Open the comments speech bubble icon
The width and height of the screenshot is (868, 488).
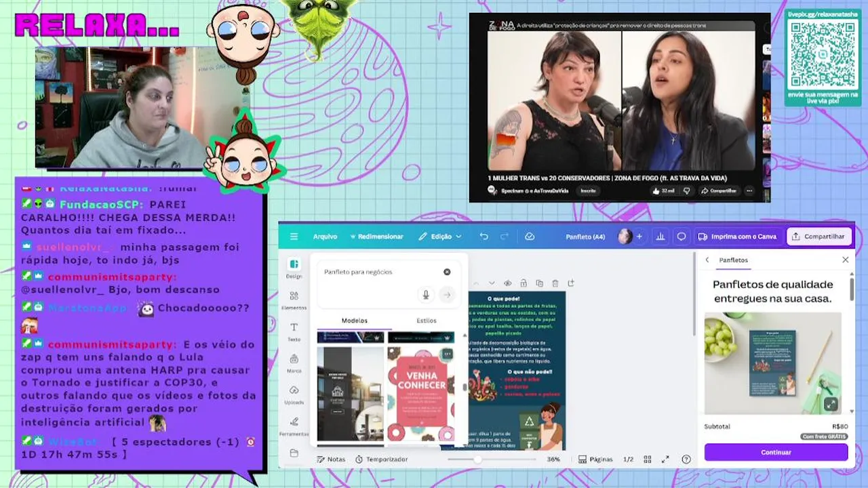point(682,237)
